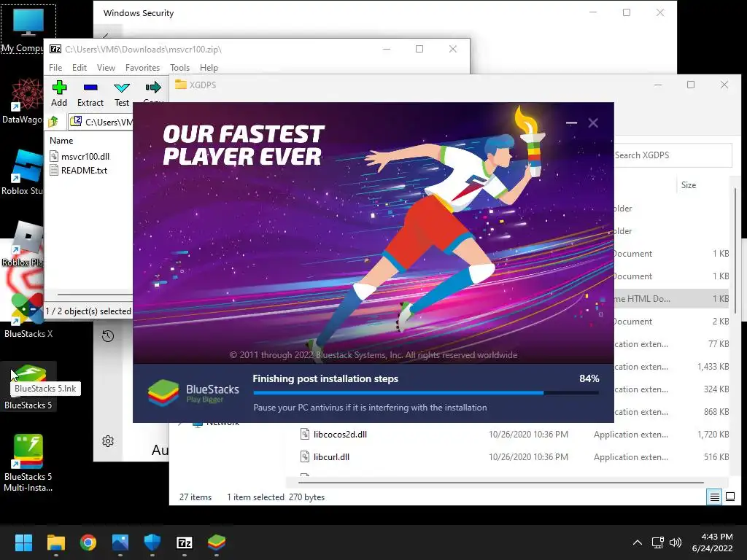Open the Favorites menu in 7-Zip
This screenshot has height=560, width=747.
coord(142,68)
